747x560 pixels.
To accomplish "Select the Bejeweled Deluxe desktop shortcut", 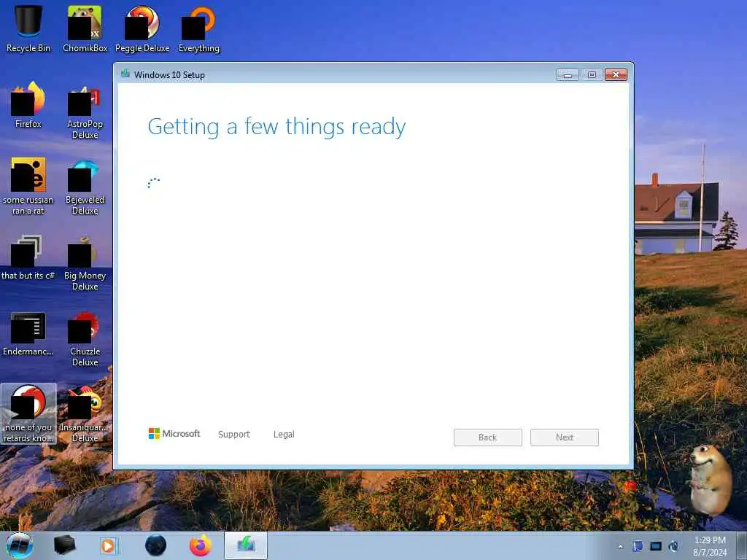I will pos(85,186).
